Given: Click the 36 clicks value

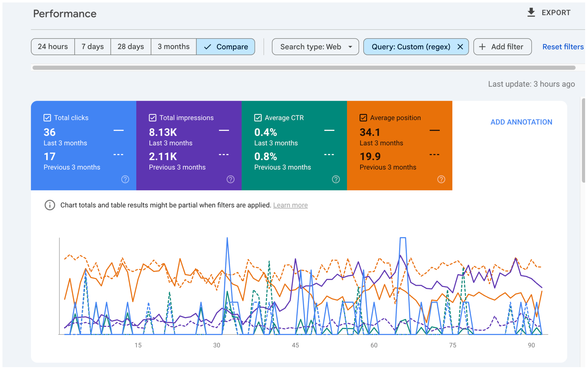Looking at the screenshot, I should [x=50, y=132].
